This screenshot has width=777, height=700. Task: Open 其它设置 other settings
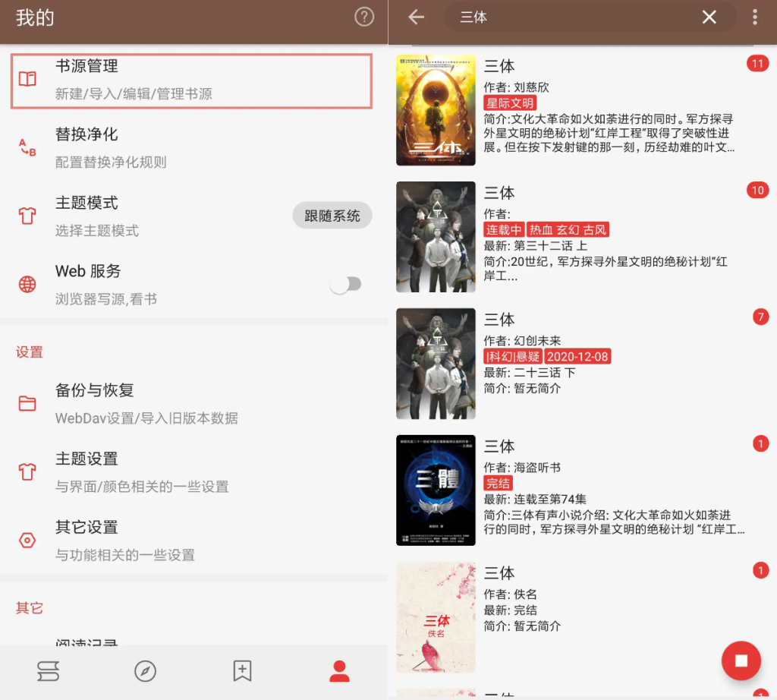pyautogui.click(x=193, y=541)
